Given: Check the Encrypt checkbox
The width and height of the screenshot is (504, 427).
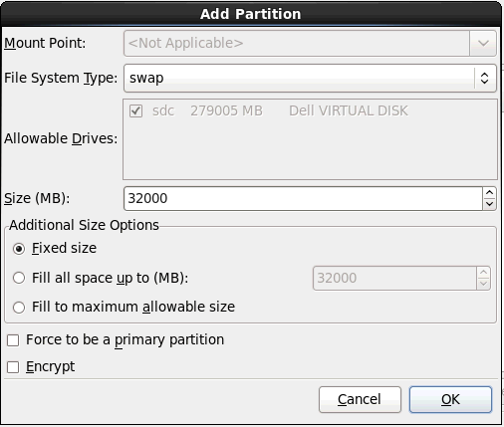Looking at the screenshot, I should (13, 367).
